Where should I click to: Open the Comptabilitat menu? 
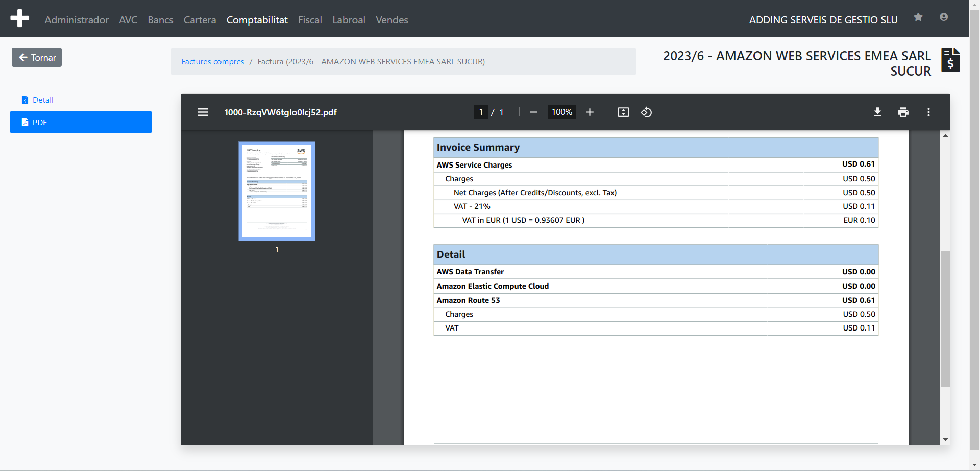(257, 20)
